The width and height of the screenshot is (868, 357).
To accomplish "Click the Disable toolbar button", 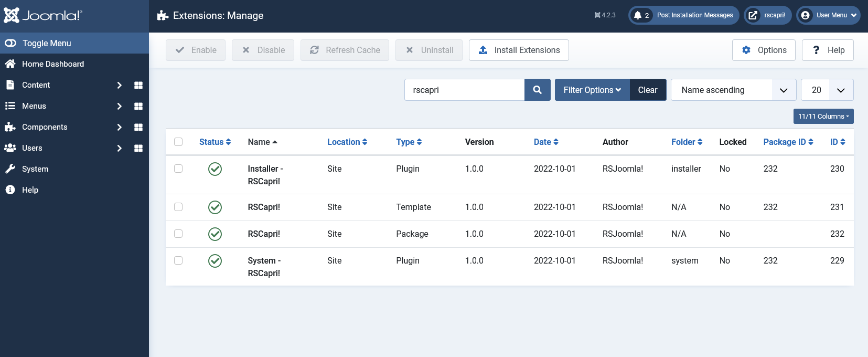I will 263,50.
